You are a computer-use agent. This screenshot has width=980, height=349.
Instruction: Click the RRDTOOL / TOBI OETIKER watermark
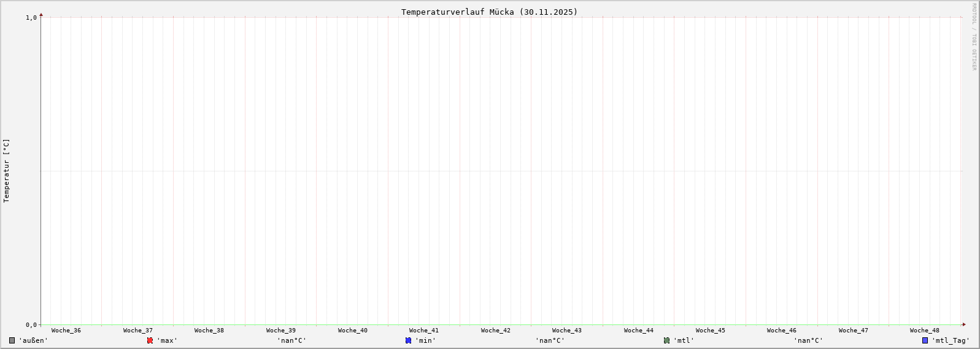tap(974, 37)
